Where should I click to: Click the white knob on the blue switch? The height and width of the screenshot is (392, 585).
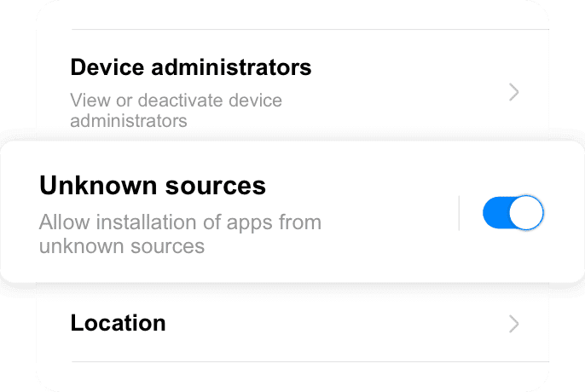530,213
